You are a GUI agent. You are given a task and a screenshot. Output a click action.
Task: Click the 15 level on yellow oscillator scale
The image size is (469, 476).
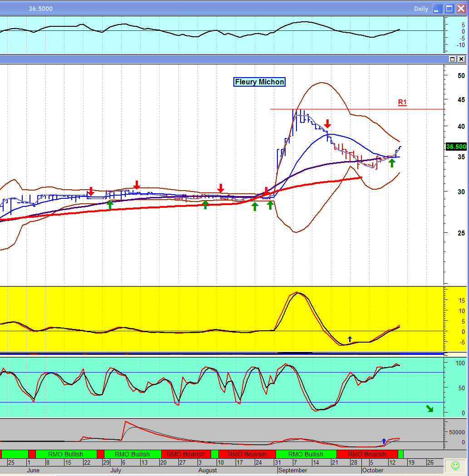point(462,300)
